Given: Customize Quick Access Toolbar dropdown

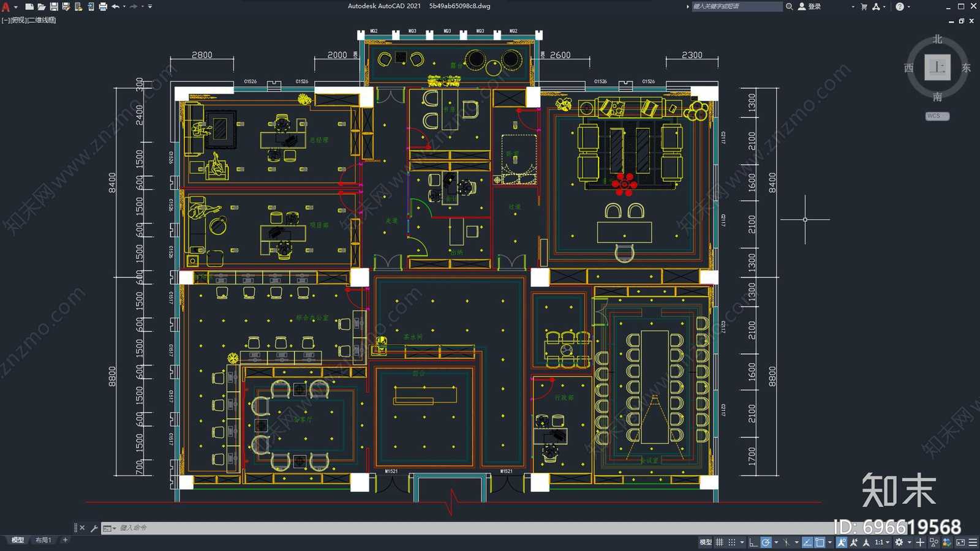Looking at the screenshot, I should (150, 7).
